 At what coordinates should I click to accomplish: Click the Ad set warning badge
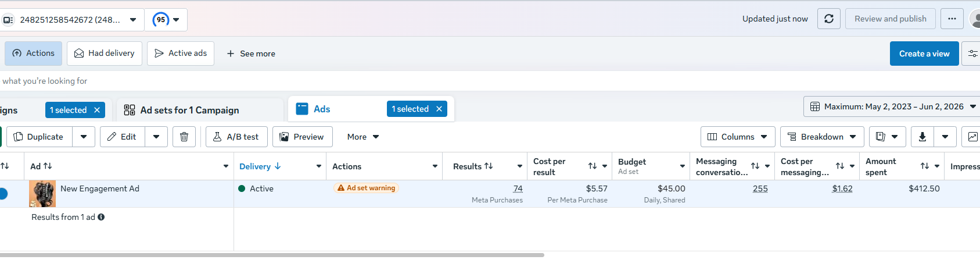pyautogui.click(x=366, y=188)
